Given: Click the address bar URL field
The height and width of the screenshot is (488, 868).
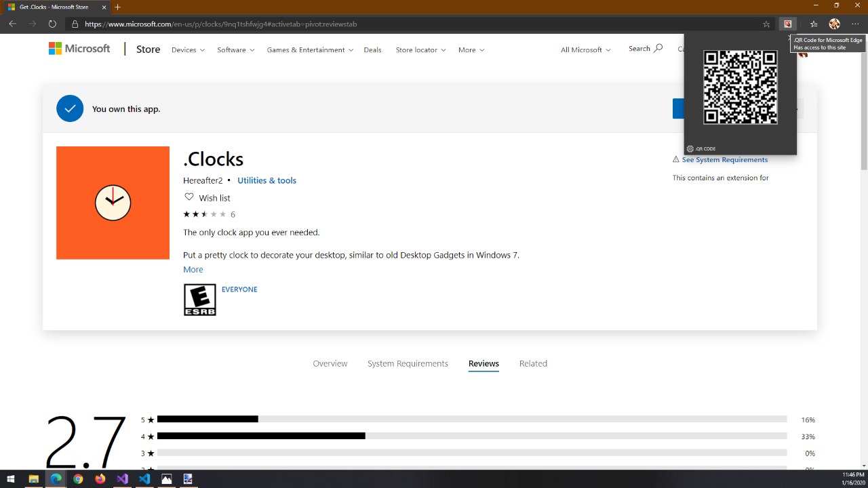Looking at the screenshot, I should click(414, 24).
